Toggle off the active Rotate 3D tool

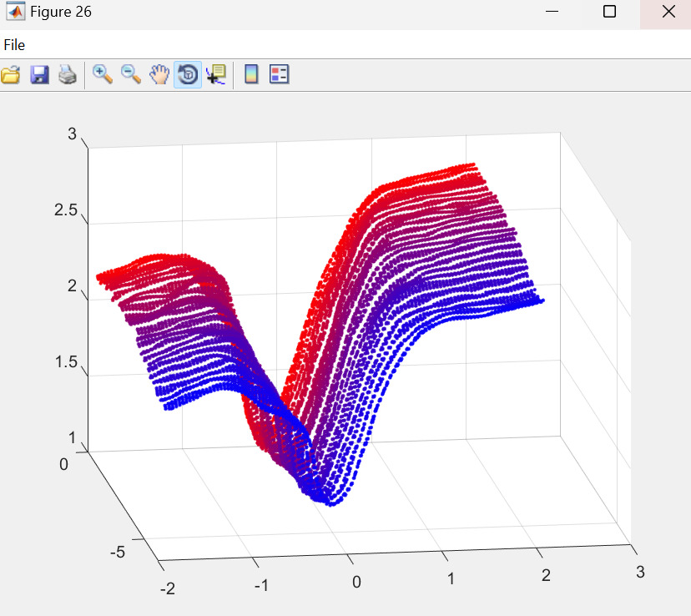point(188,75)
